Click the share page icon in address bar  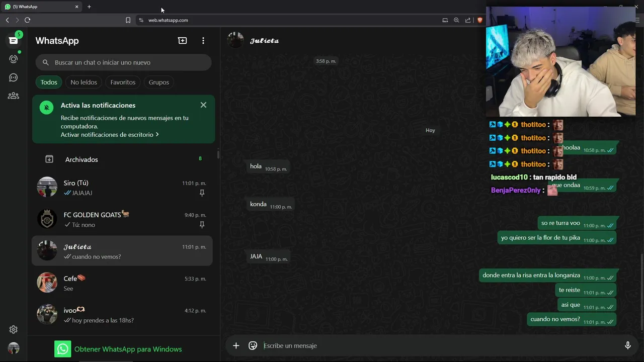tap(468, 20)
